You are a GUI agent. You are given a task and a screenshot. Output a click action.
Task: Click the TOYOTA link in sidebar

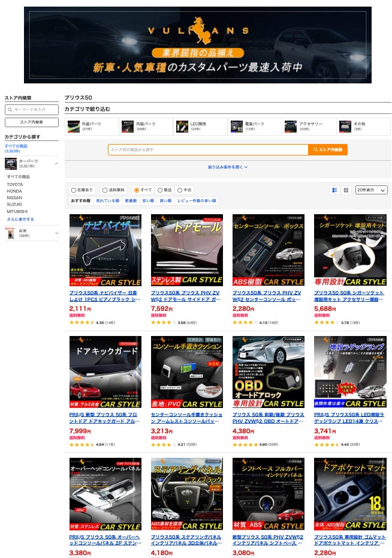tap(15, 184)
